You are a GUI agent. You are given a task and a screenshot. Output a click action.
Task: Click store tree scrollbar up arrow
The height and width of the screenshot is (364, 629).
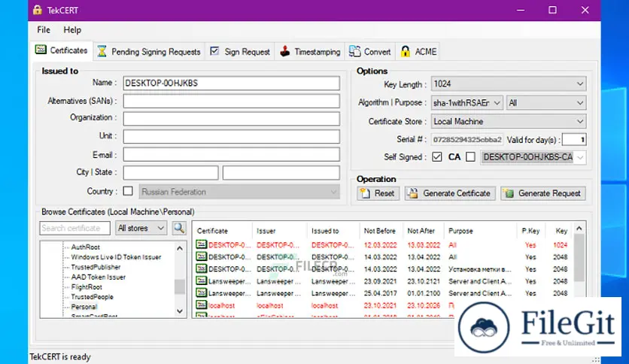point(180,248)
